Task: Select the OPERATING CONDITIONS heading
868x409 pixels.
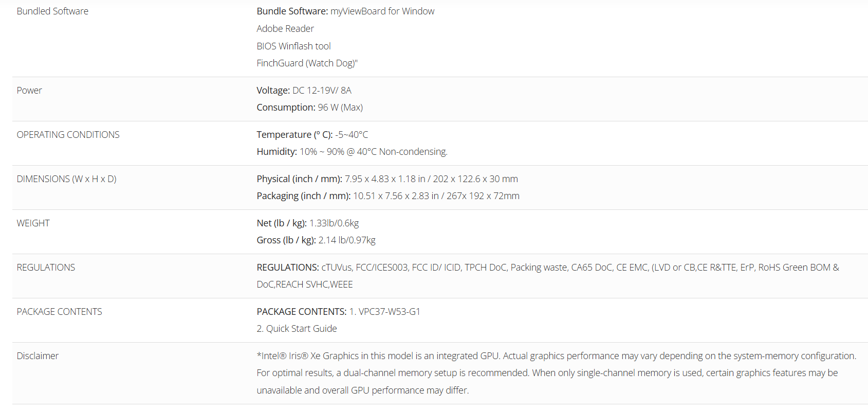Action: 68,135
